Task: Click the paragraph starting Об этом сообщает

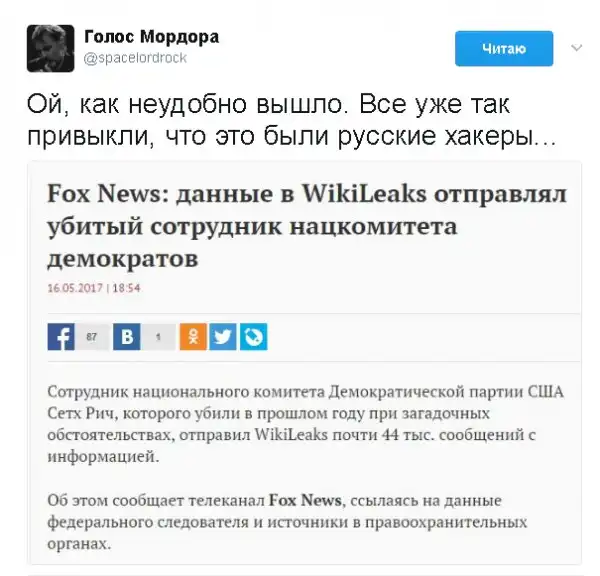Action: (287, 522)
